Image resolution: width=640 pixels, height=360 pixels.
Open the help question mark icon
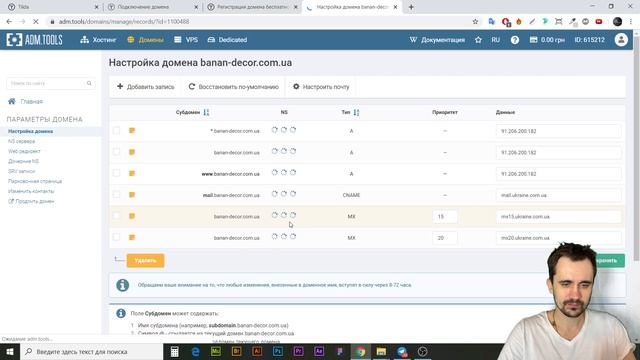point(515,40)
